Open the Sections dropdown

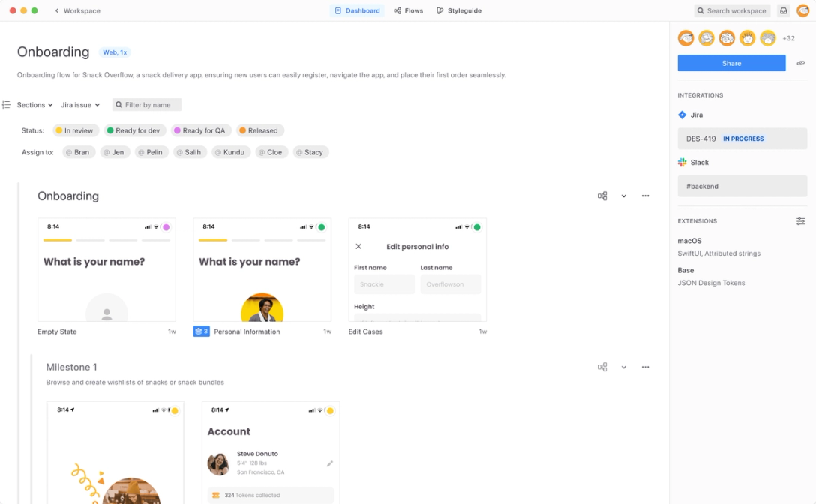(x=31, y=104)
